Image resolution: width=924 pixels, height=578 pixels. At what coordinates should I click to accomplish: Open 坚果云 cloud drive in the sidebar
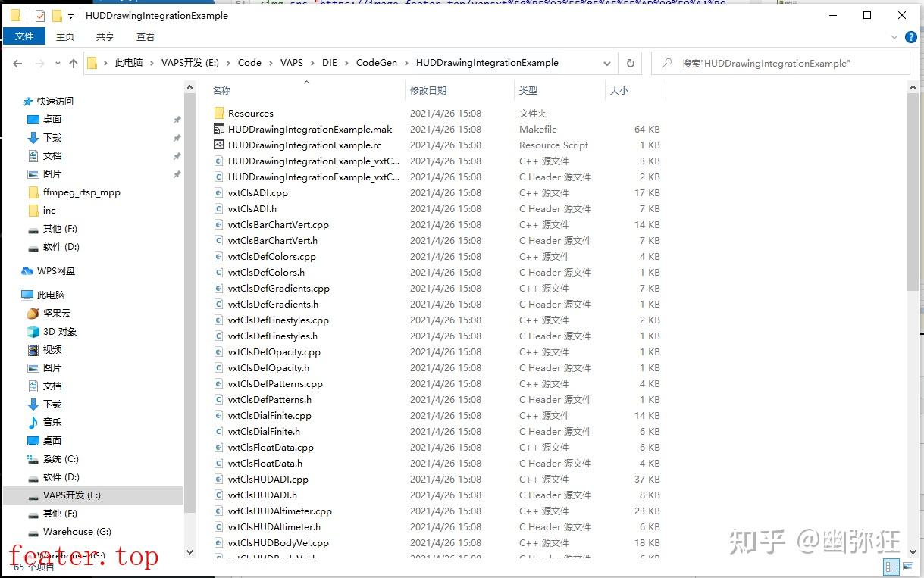tap(57, 313)
